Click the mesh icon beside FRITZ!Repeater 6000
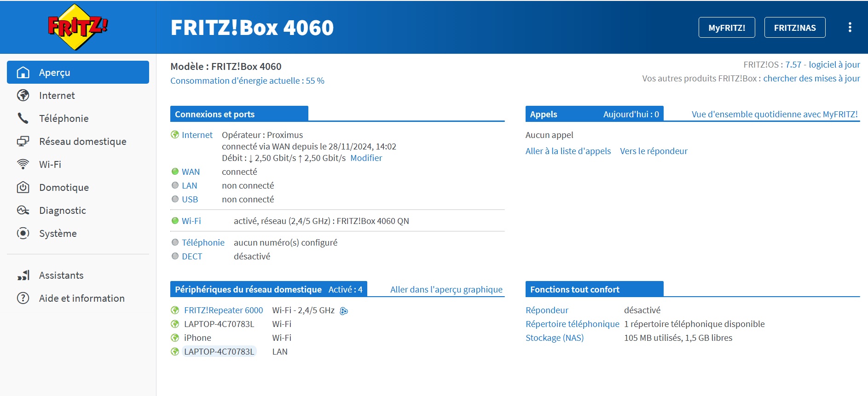 click(x=344, y=311)
